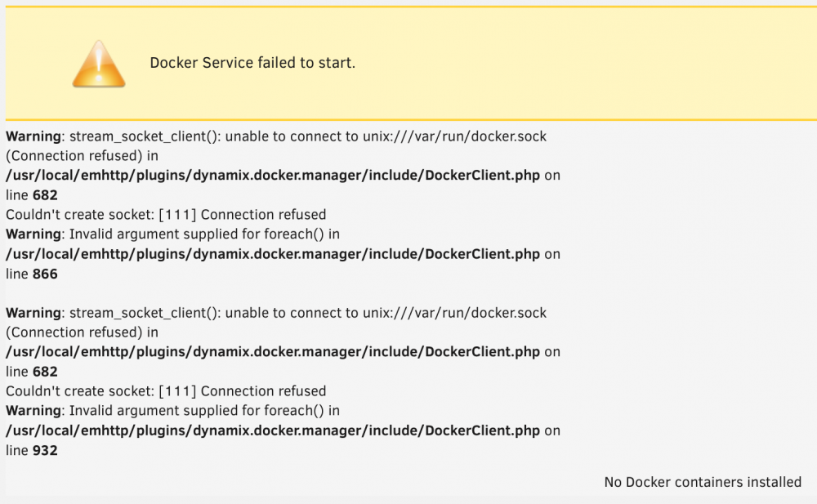Click the 'Docker Service failed to start.' message
This screenshot has width=817, height=504.
[x=252, y=63]
